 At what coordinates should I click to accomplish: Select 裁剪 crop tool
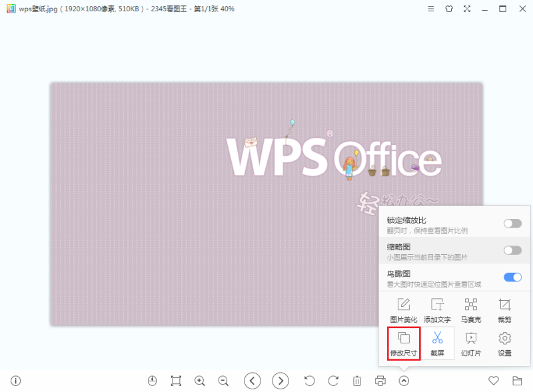[x=505, y=311]
